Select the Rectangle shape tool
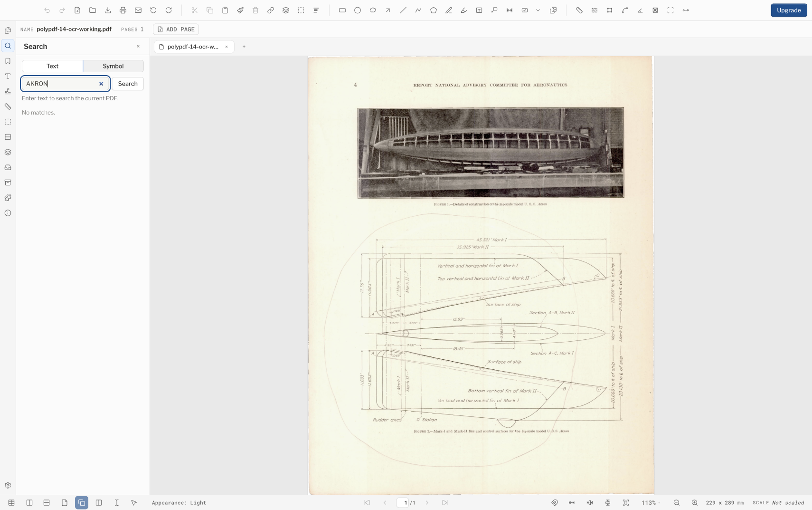Image resolution: width=812 pixels, height=510 pixels. point(342,10)
